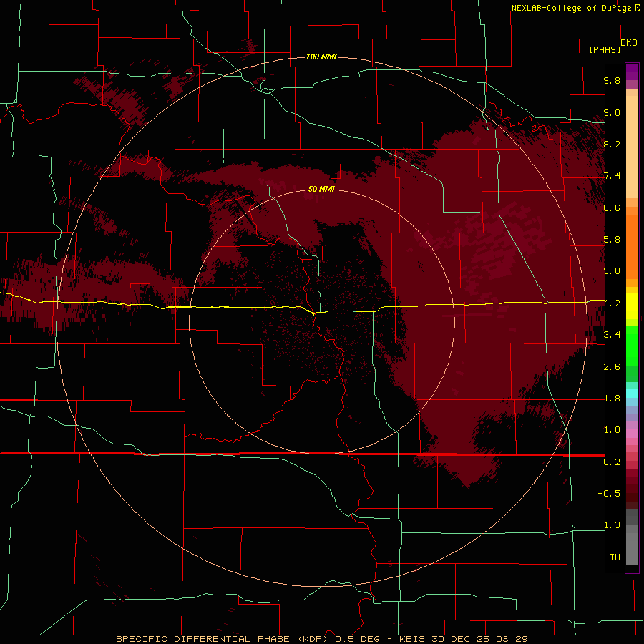Click the 7.4 scale value

612,176
